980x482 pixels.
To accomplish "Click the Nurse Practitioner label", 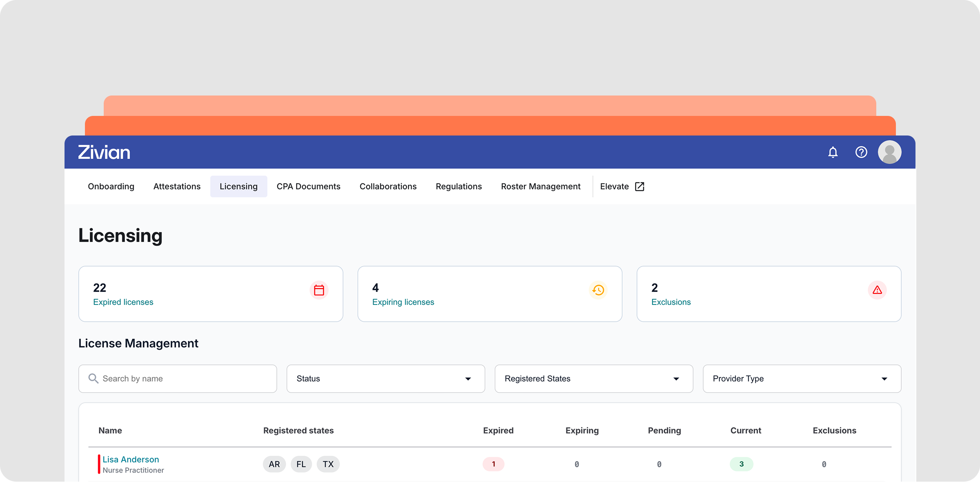I will coord(133,470).
